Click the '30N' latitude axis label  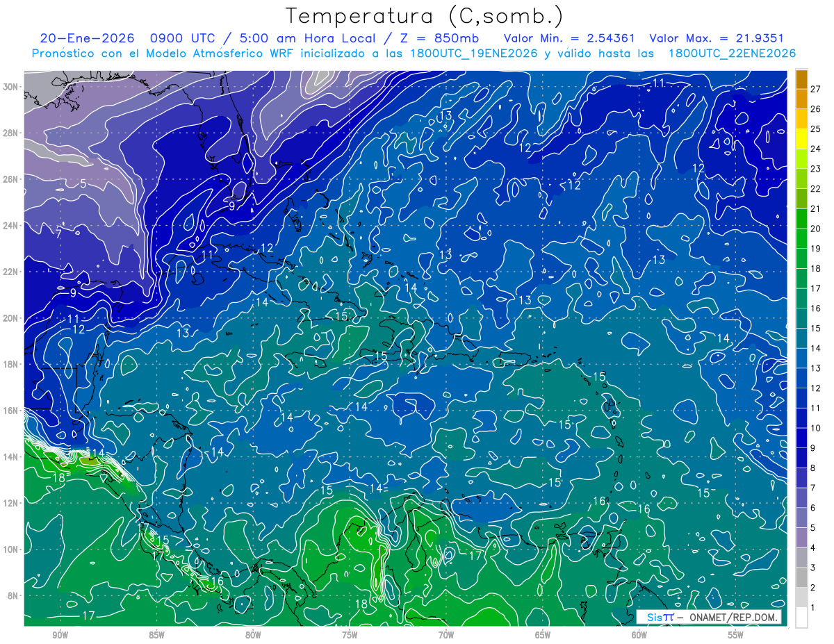coord(10,87)
